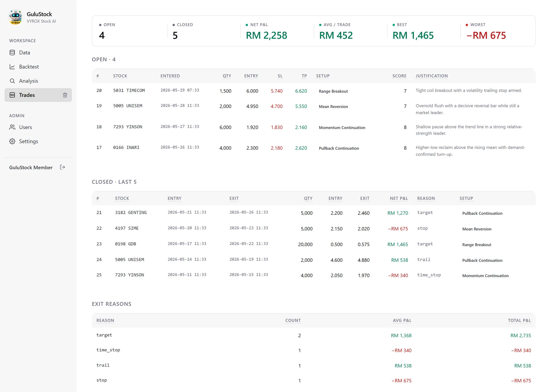Screen dimensions: 551x392
Task: Click the NET P&L header in closed trades
Action: coord(399,198)
